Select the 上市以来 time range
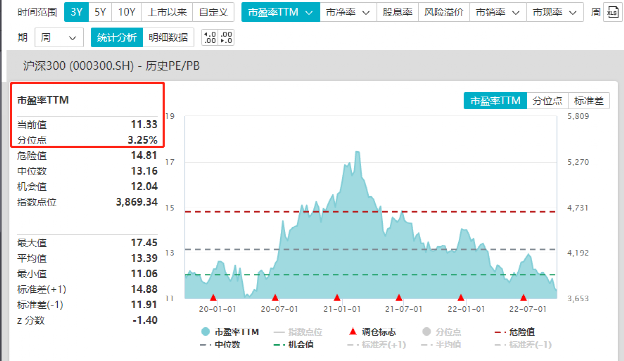 click(167, 12)
